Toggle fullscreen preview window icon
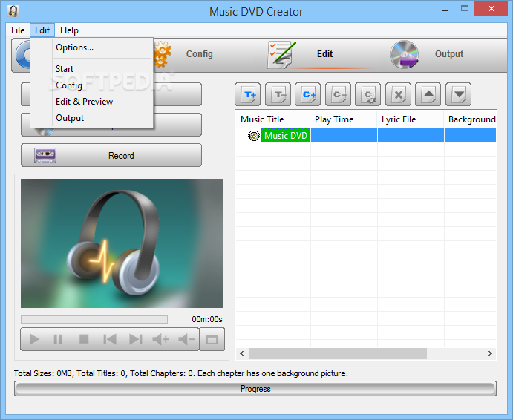Screen dimensions: 513x420 coord(212,340)
